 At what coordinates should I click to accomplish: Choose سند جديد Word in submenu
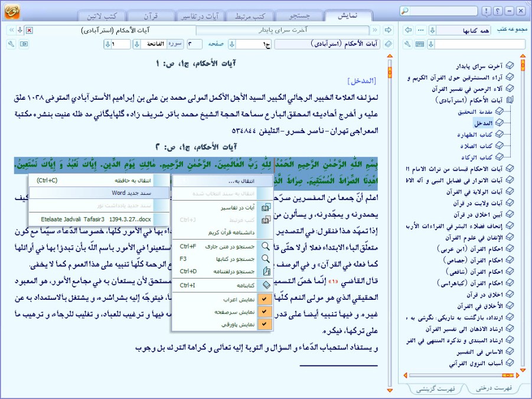coord(99,193)
